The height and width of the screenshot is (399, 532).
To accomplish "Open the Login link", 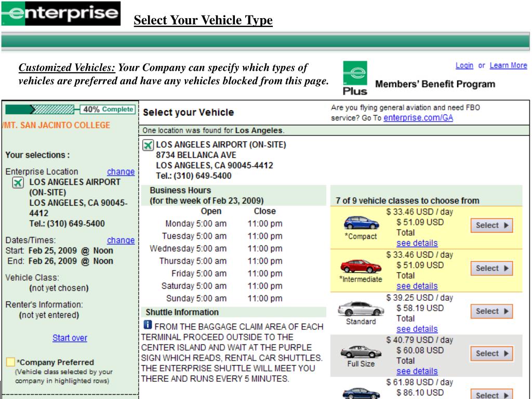I will 464,65.
